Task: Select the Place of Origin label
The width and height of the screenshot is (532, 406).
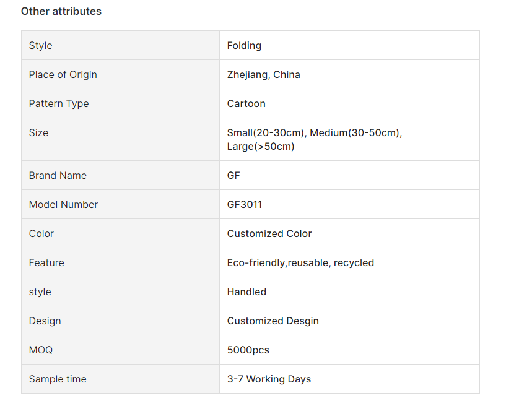Action: 63,75
